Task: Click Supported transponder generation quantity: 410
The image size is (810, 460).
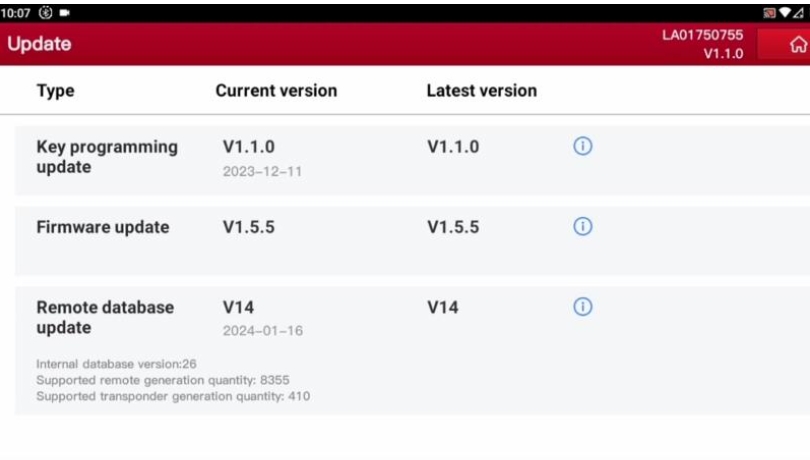Action: pyautogui.click(x=173, y=396)
